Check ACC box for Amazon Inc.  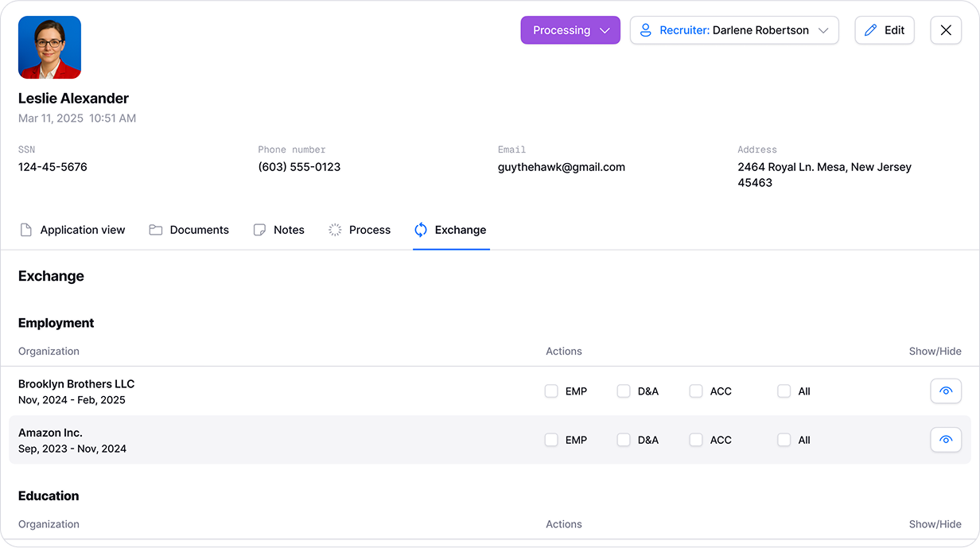[x=696, y=440]
